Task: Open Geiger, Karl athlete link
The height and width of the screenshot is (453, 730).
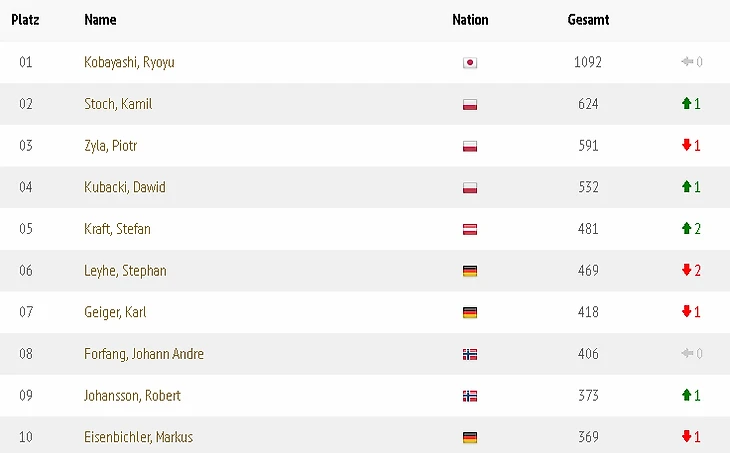Action: pyautogui.click(x=115, y=312)
